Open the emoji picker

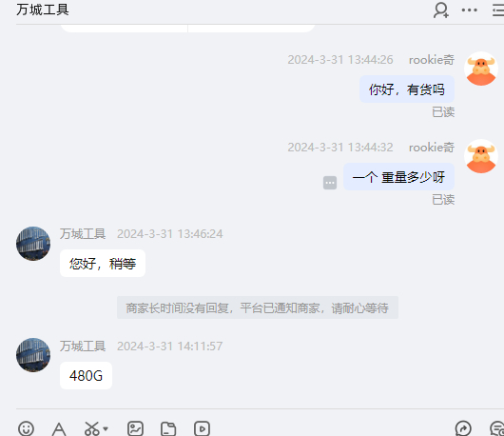click(26, 428)
